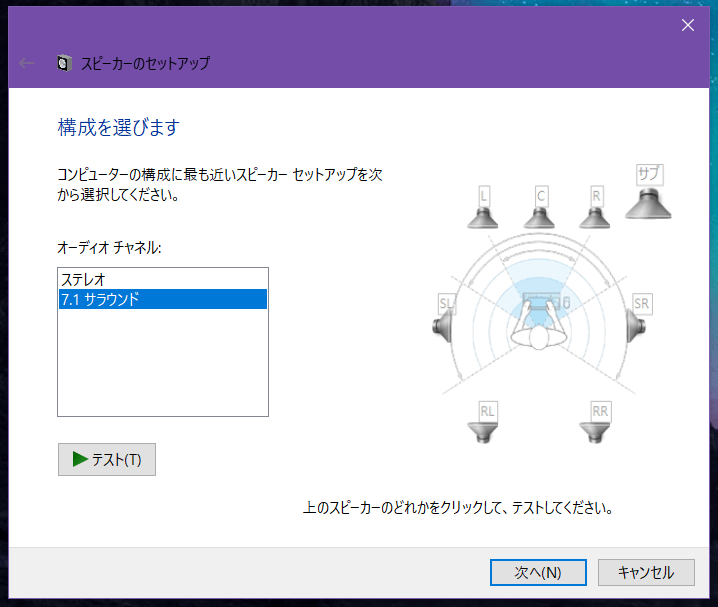Click the speaker setup title icon

pyautogui.click(x=65, y=63)
